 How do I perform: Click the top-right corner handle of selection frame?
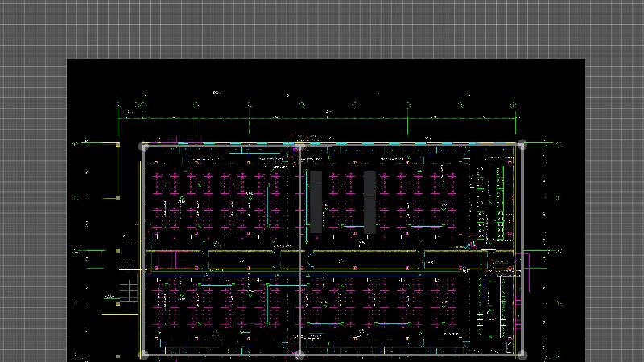point(522,146)
